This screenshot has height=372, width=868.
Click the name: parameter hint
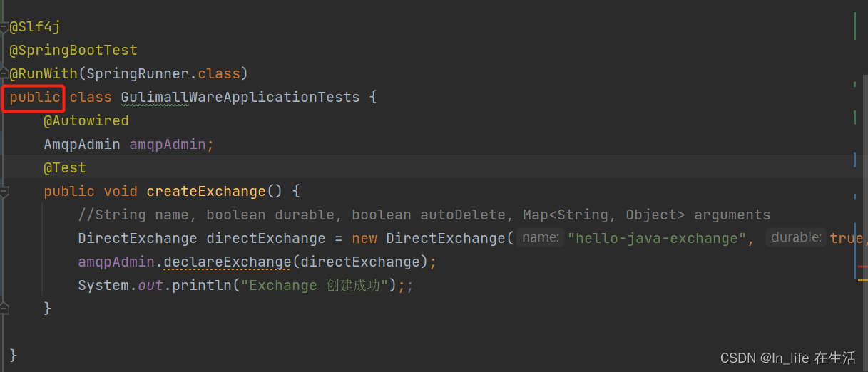click(x=541, y=237)
